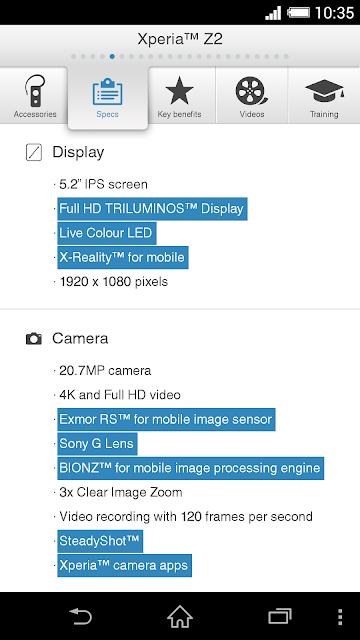Tap the Android back navigation button

80,616
